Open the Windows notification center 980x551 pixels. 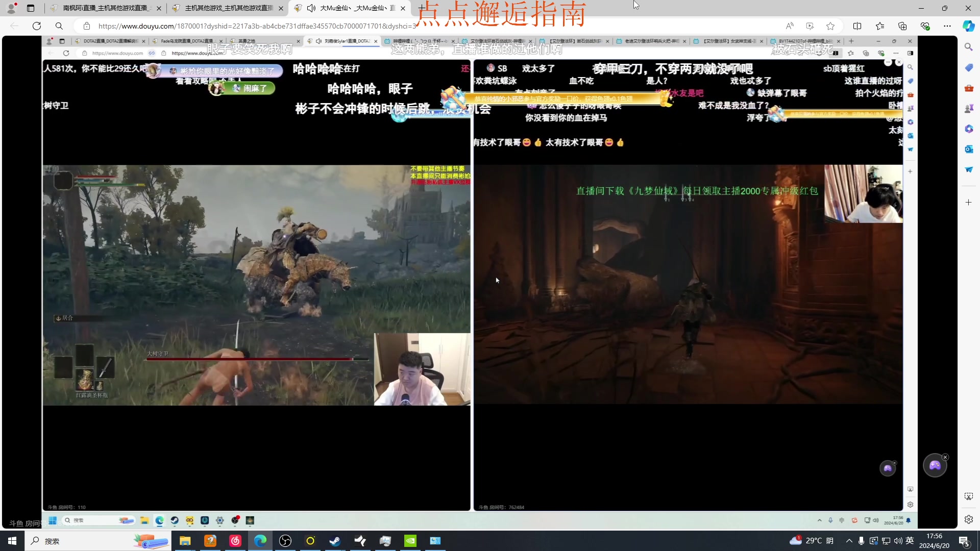964,541
